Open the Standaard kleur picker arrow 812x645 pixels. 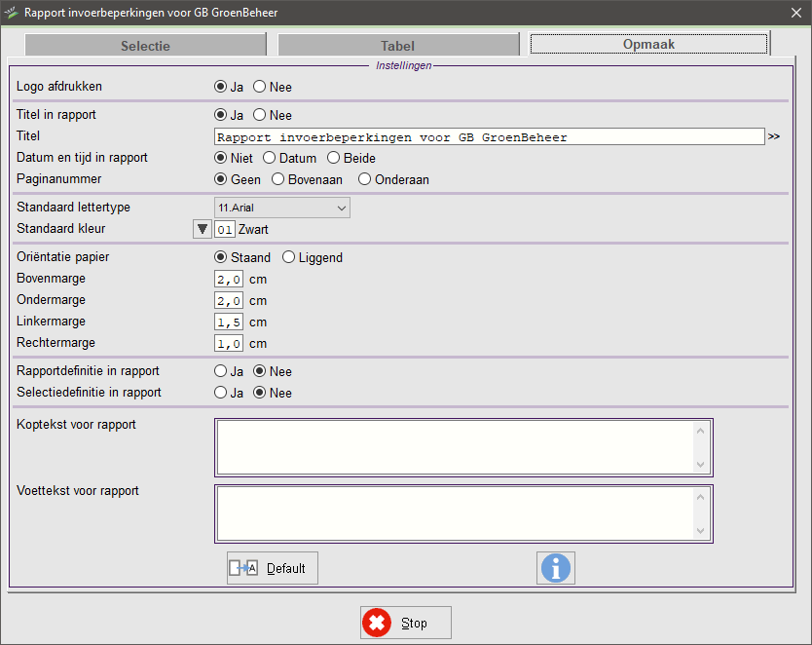tap(203, 228)
